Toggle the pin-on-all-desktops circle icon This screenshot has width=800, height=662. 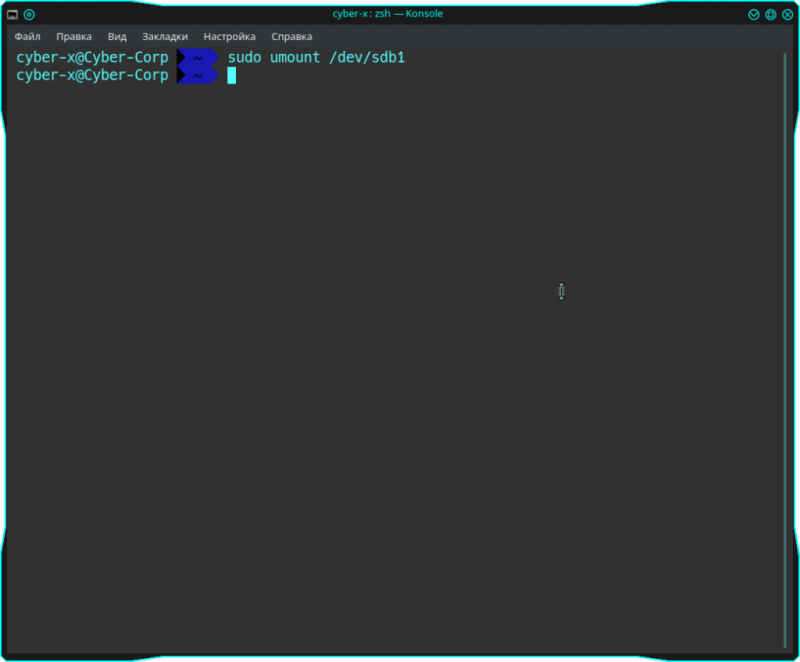29,15
